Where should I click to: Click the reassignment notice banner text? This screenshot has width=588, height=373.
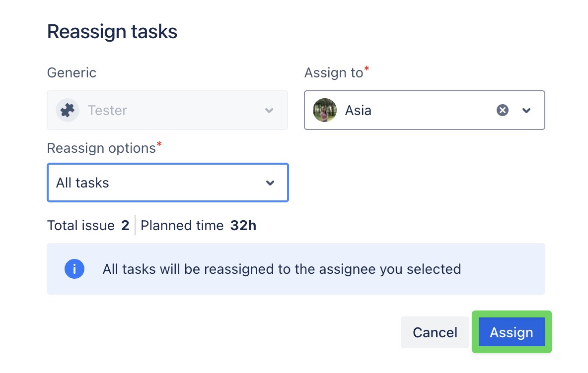click(281, 269)
